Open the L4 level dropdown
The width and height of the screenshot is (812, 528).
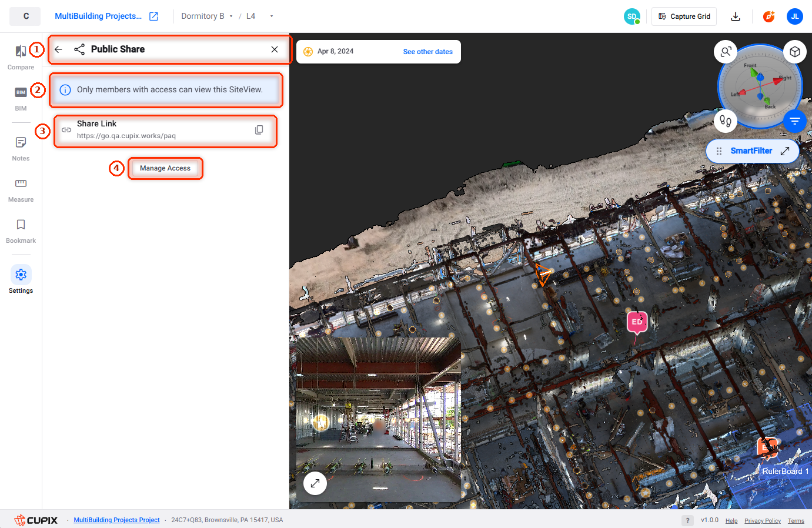pyautogui.click(x=260, y=16)
